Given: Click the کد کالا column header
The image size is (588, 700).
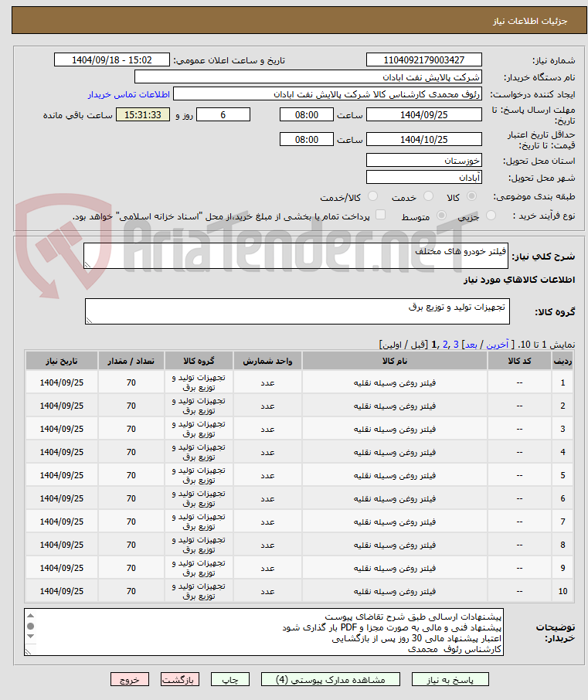Looking at the screenshot, I should pos(519,361).
